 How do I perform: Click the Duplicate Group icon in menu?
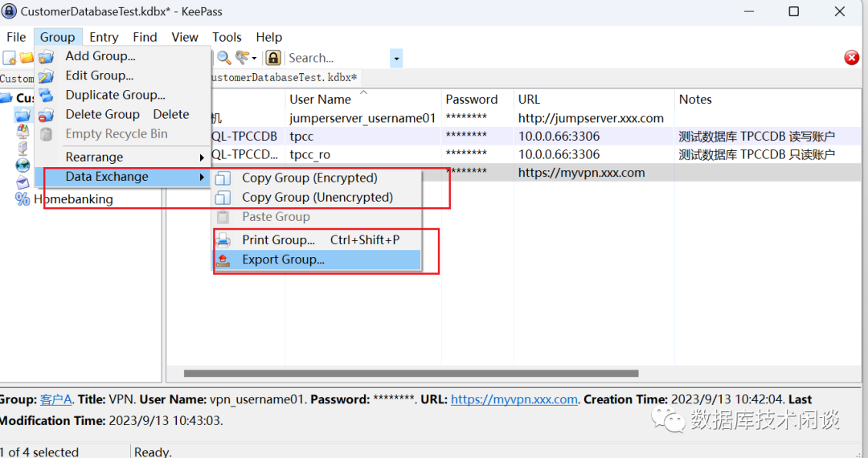point(46,95)
